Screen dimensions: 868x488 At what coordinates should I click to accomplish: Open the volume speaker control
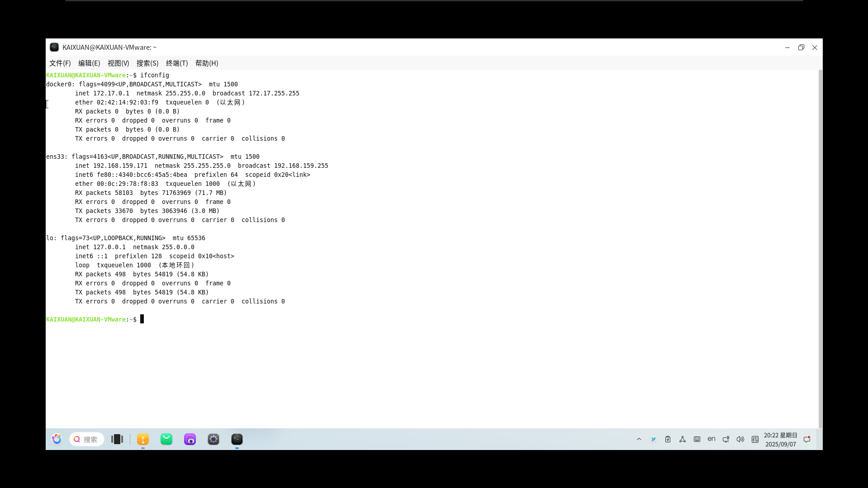tap(740, 439)
